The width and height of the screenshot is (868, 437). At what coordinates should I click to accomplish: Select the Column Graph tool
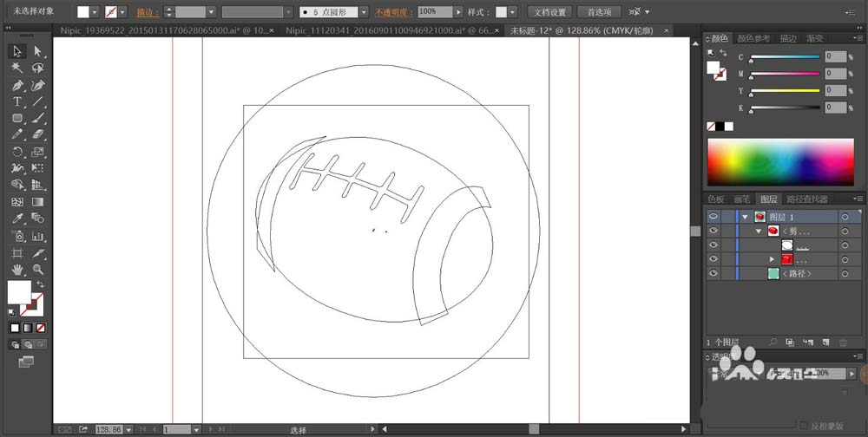tap(37, 236)
